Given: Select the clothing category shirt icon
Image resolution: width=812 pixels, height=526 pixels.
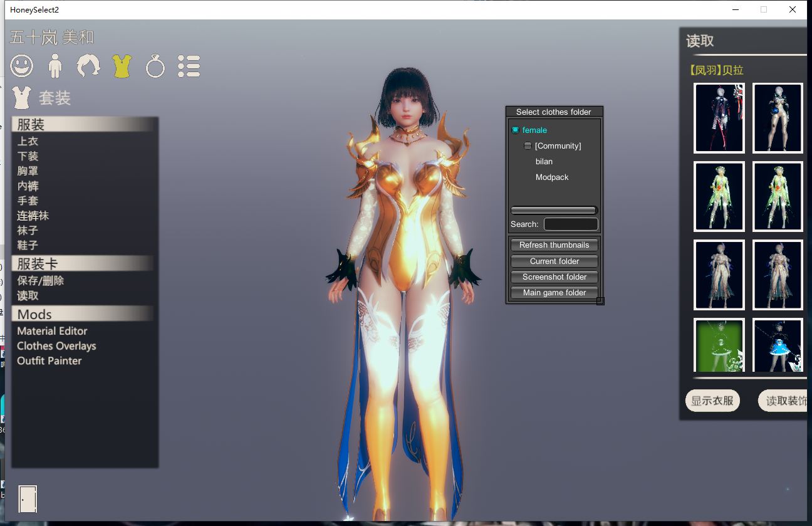Looking at the screenshot, I should point(122,65).
